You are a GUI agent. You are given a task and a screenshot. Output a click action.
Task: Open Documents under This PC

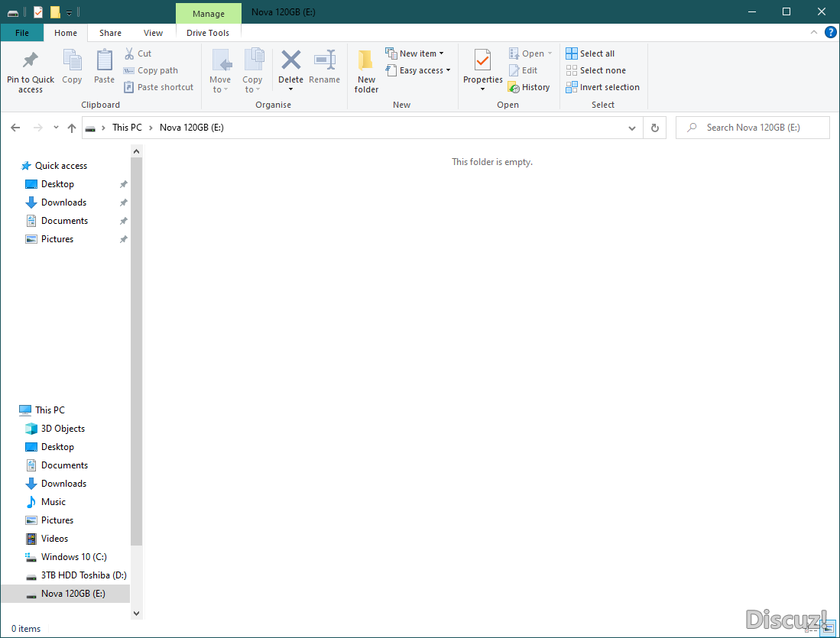[x=64, y=465]
